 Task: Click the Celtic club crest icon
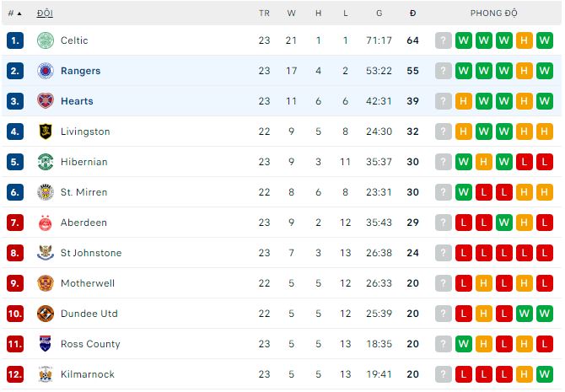coord(46,40)
